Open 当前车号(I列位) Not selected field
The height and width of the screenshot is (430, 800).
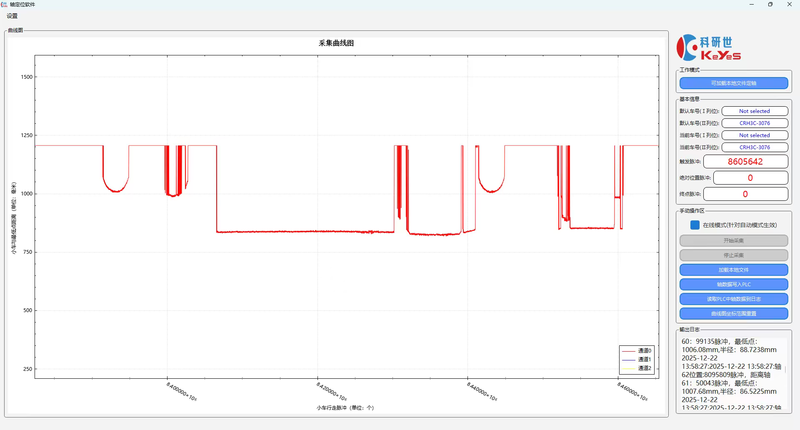(754, 135)
